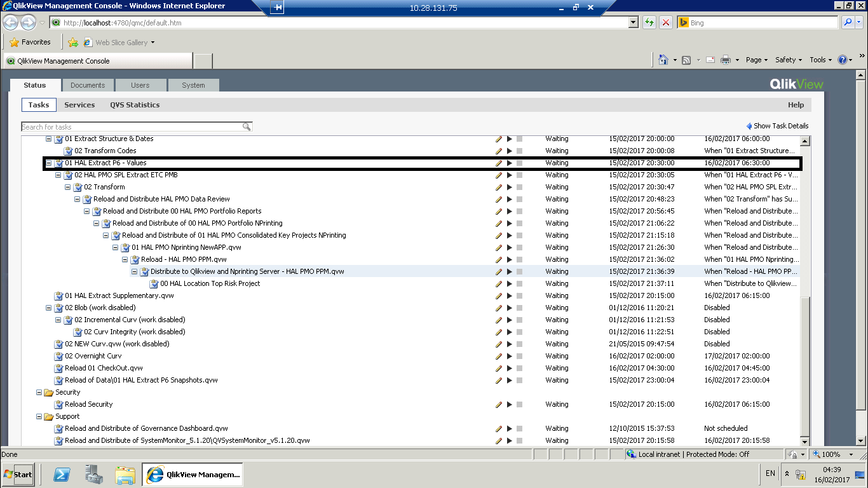The width and height of the screenshot is (868, 488).
Task: Click the Bing search box
Action: [x=757, y=22]
